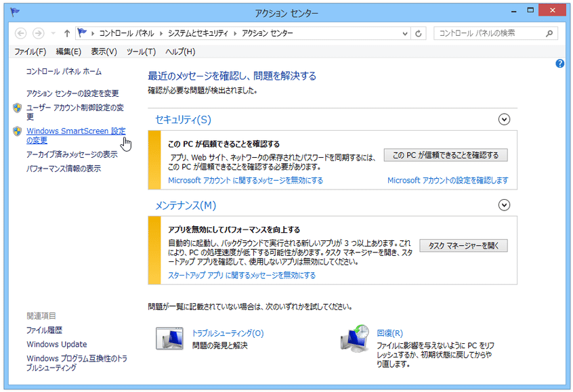Screen dimensions: 573x392
Task: Open the トラブルシューティング(O) link
Action: tap(228, 333)
